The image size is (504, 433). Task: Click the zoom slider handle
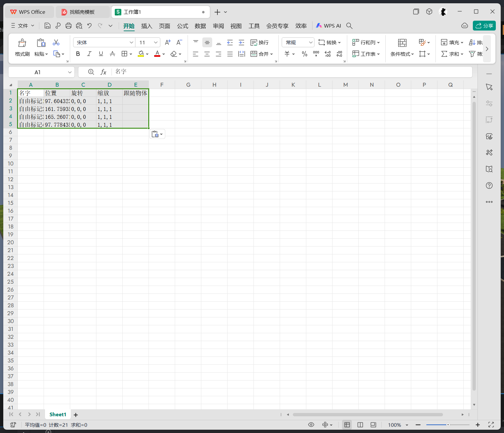[x=448, y=425]
